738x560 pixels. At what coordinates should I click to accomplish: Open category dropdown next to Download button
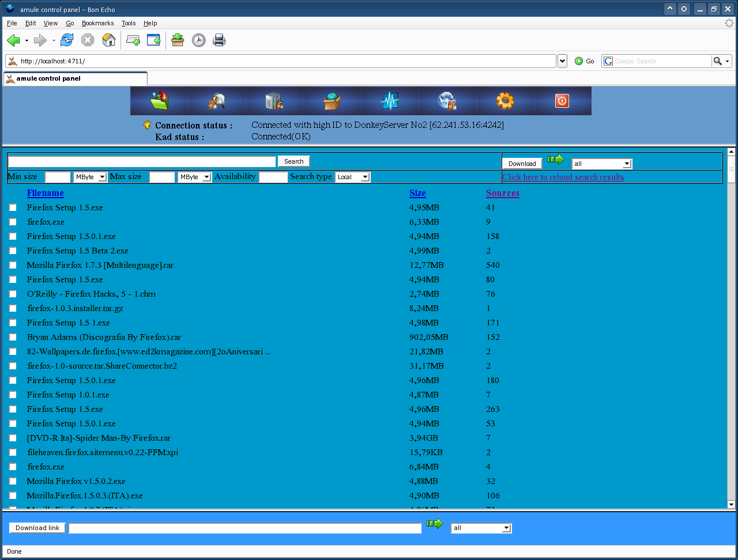tap(602, 164)
